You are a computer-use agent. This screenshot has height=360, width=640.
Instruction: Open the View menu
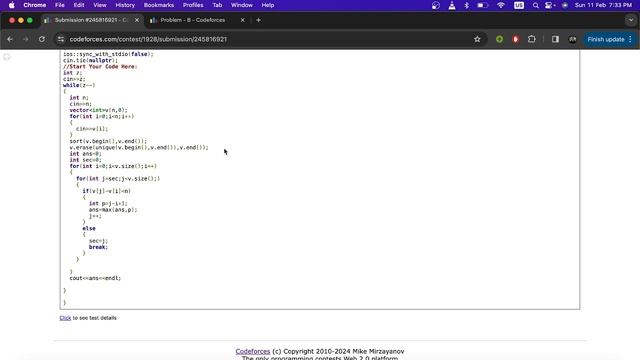pos(100,5)
